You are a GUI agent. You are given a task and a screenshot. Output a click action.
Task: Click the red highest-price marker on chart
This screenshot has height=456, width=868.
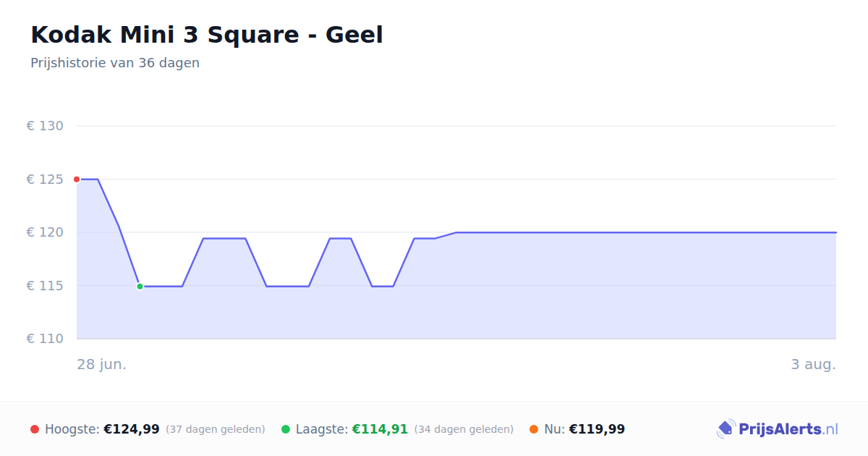(x=77, y=180)
